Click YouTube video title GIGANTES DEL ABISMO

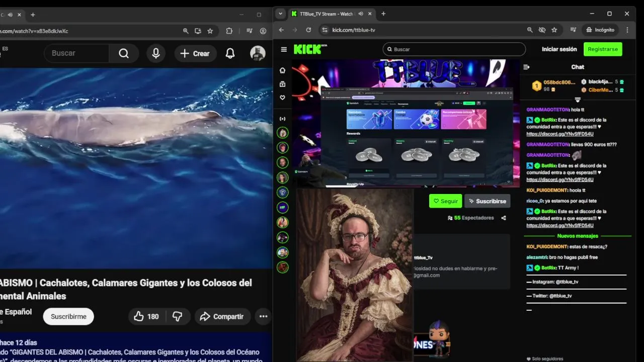click(x=126, y=289)
